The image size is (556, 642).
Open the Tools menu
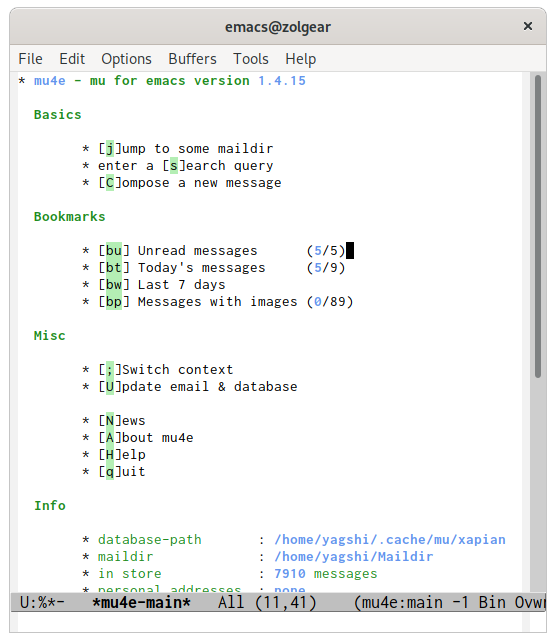(251, 59)
